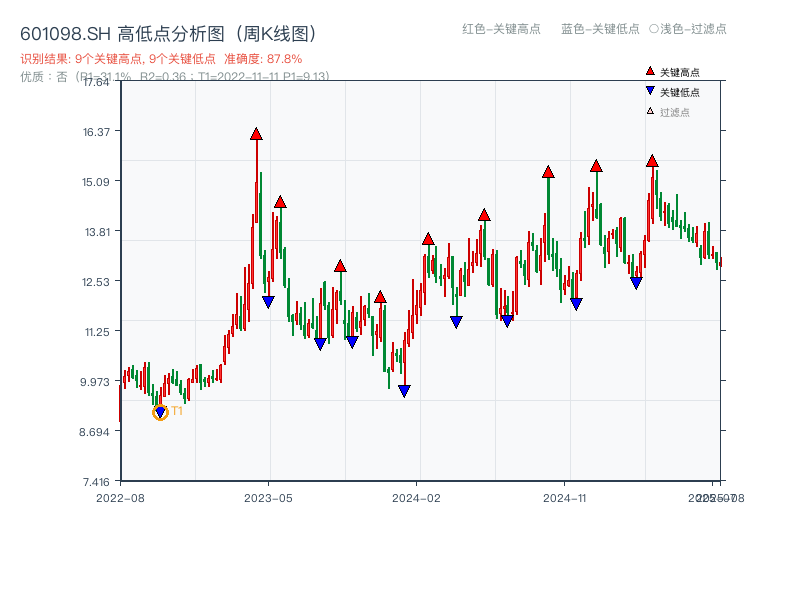Select the red high marker just after 2024-11
The height and width of the screenshot is (600, 800).
click(596, 166)
